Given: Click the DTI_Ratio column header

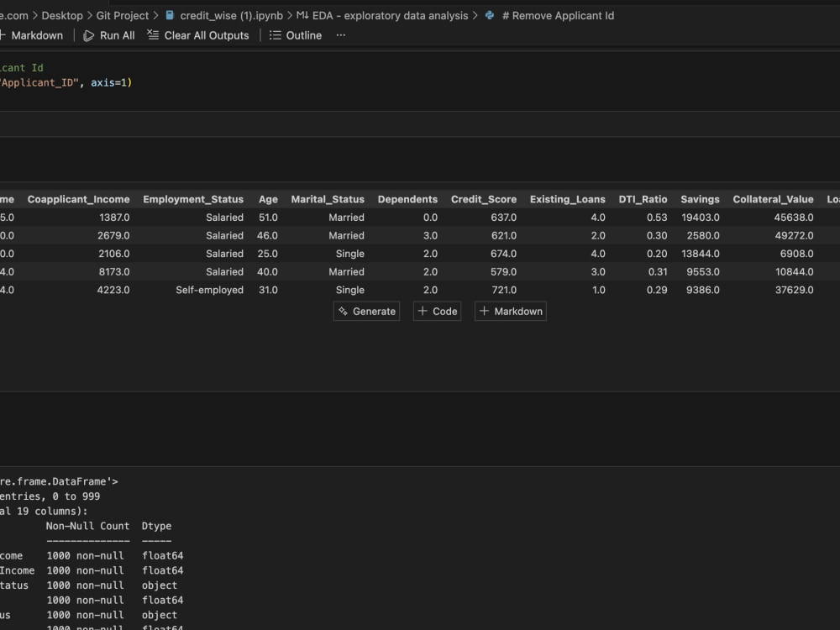Looking at the screenshot, I should coord(643,199).
